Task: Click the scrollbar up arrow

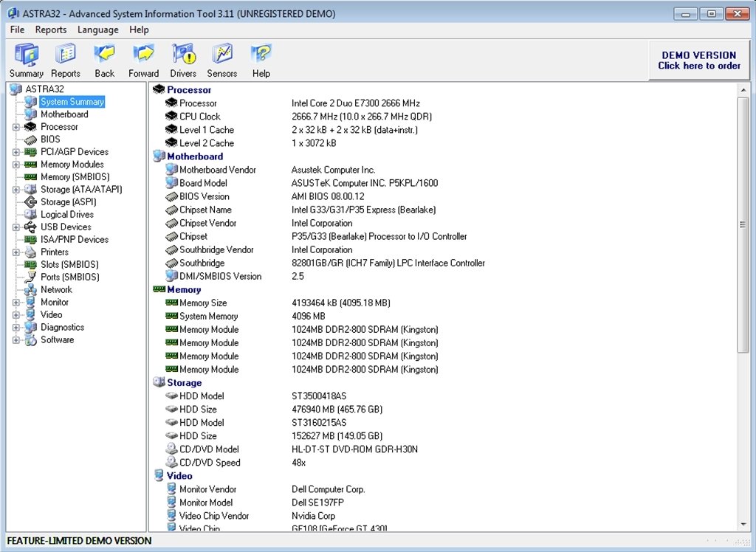Action: click(743, 90)
